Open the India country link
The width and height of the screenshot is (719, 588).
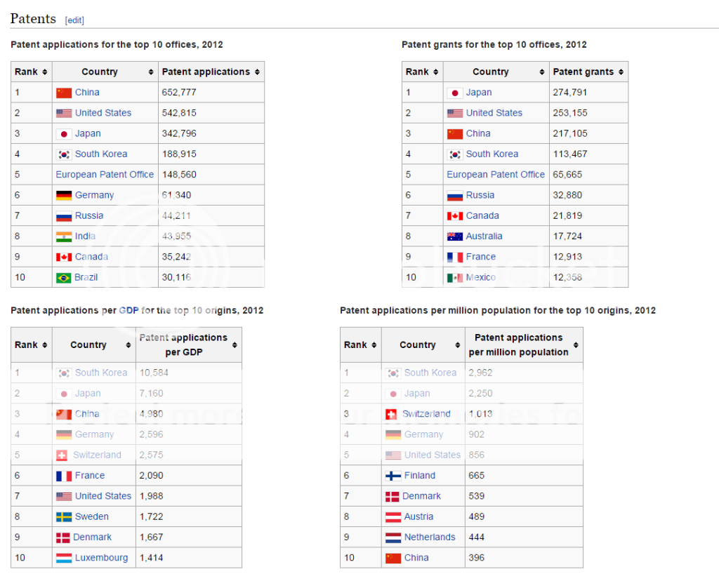[85, 236]
